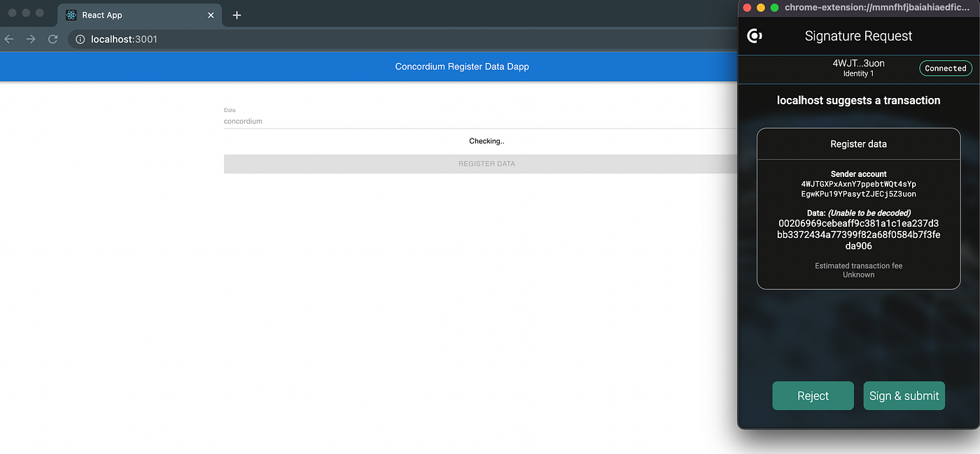980x454 pixels.
Task: Open a new browser tab
Action: (x=237, y=15)
